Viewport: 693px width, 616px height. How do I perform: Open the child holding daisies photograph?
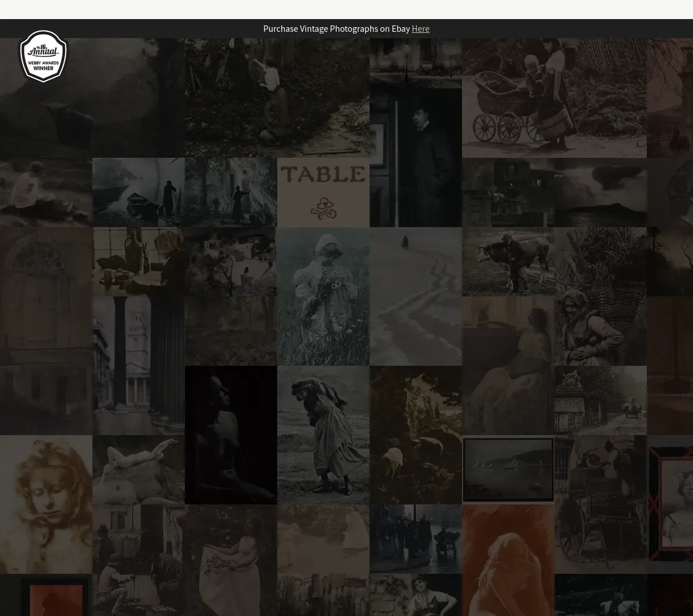click(x=323, y=296)
